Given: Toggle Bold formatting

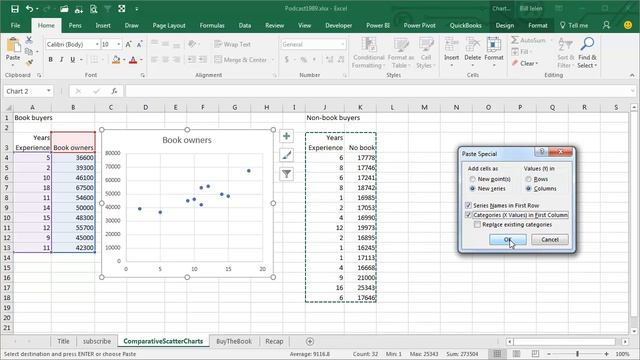Looking at the screenshot, I should pyautogui.click(x=51, y=60).
